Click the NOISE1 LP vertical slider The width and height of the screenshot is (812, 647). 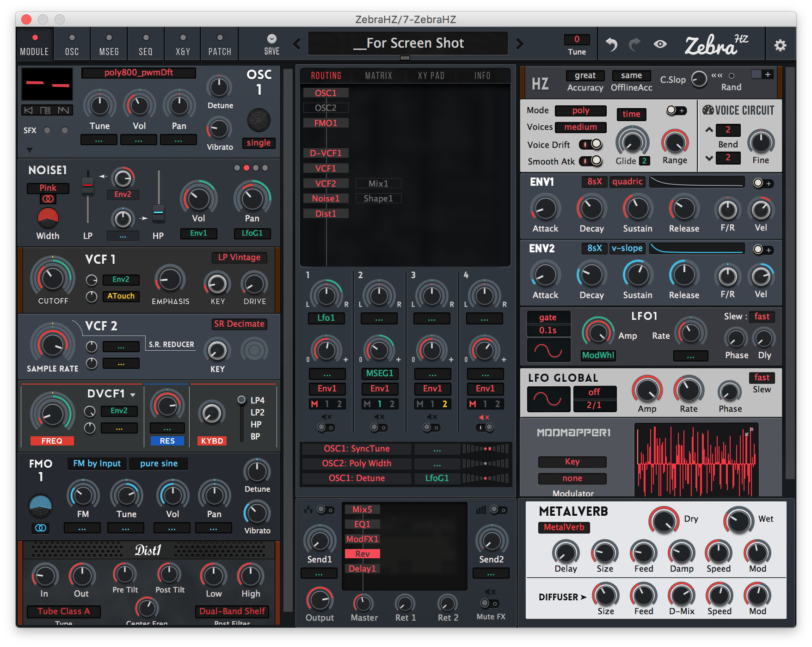tap(87, 196)
